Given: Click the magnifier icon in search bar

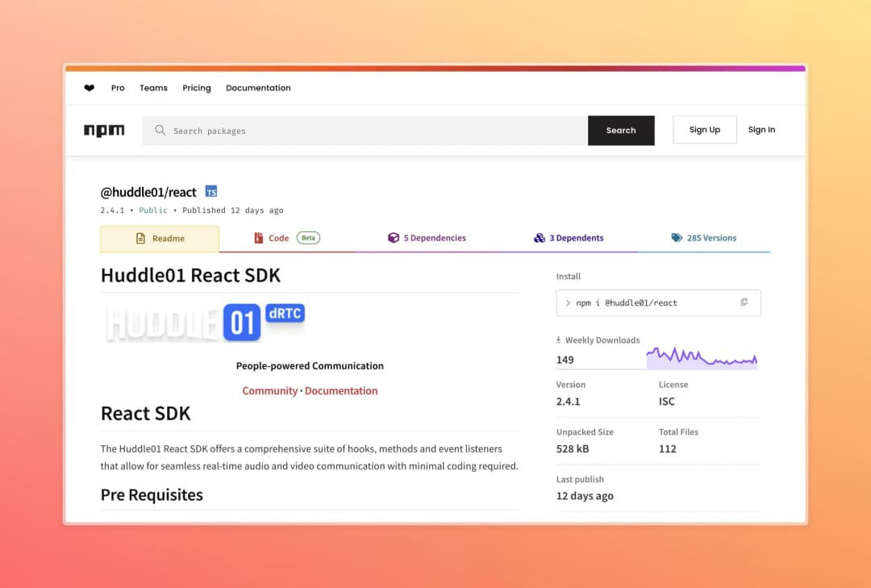Looking at the screenshot, I should point(160,130).
